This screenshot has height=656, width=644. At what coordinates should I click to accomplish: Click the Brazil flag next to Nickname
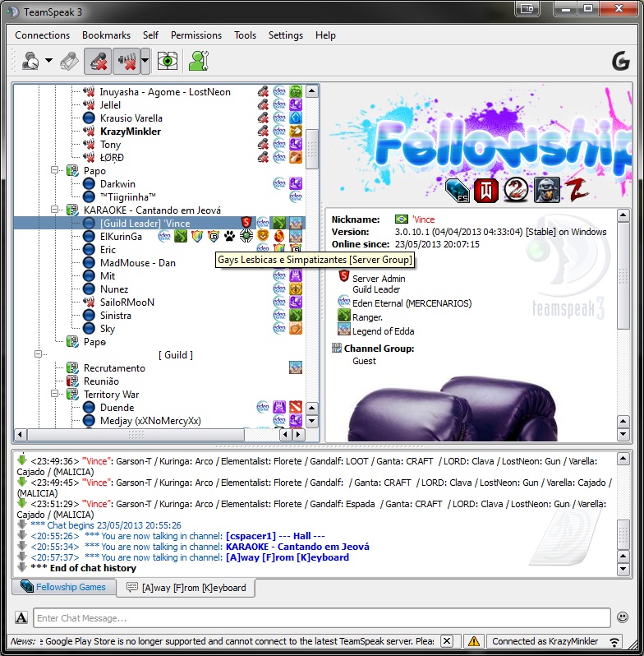(x=402, y=219)
